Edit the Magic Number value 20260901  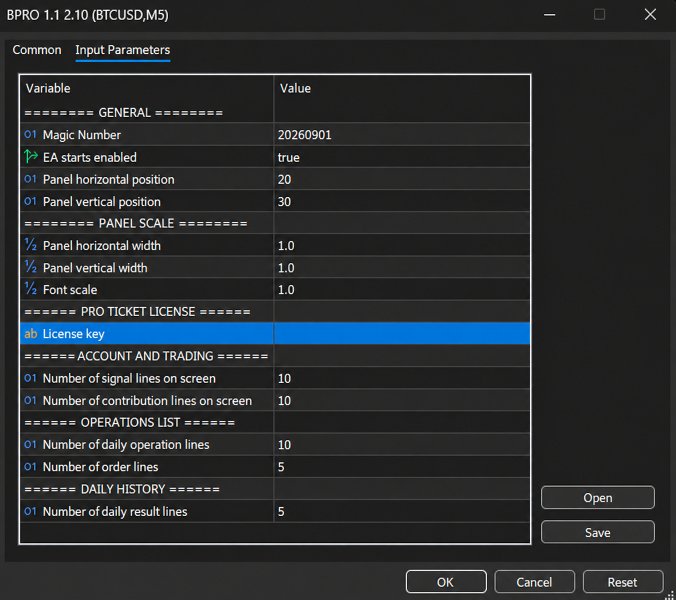tap(402, 134)
